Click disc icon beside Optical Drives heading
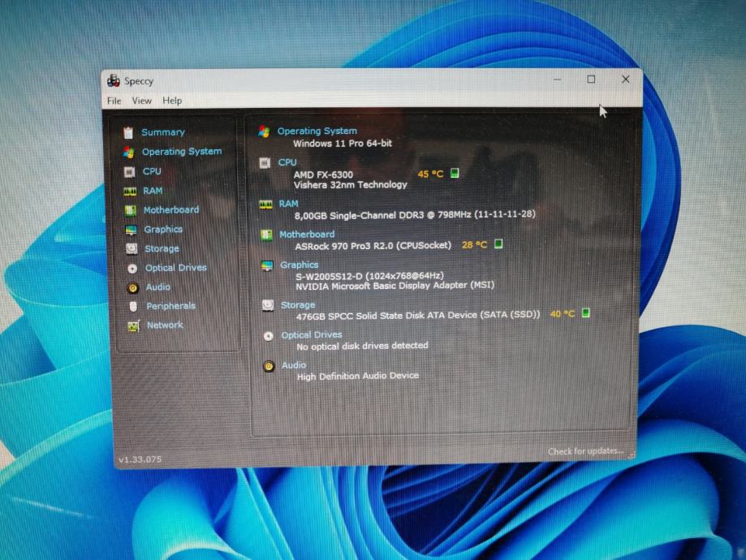This screenshot has height=560, width=746. coord(269,336)
